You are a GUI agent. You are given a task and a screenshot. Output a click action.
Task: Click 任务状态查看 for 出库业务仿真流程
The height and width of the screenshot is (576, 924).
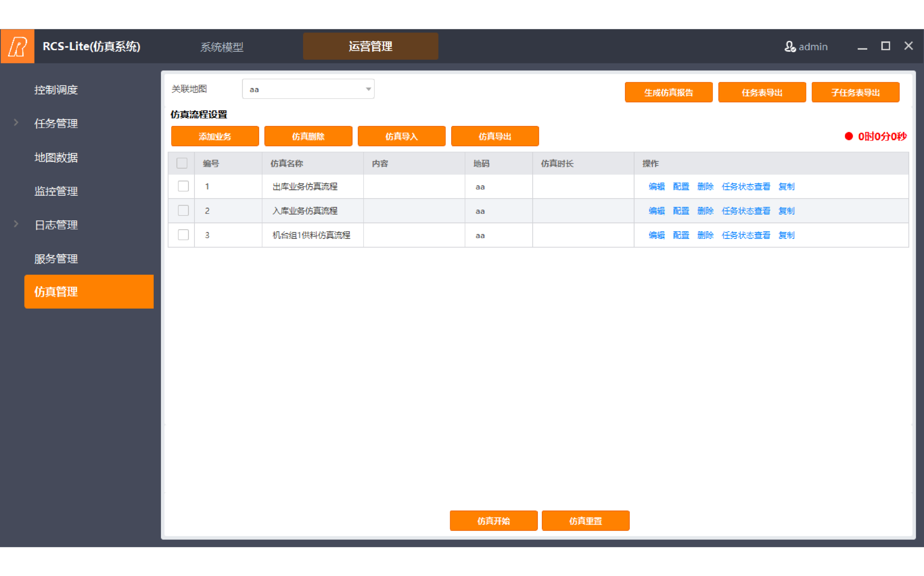746,186
